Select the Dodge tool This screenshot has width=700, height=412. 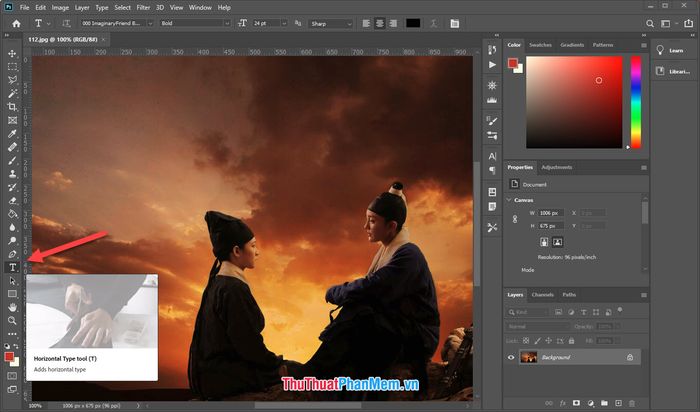(12, 241)
